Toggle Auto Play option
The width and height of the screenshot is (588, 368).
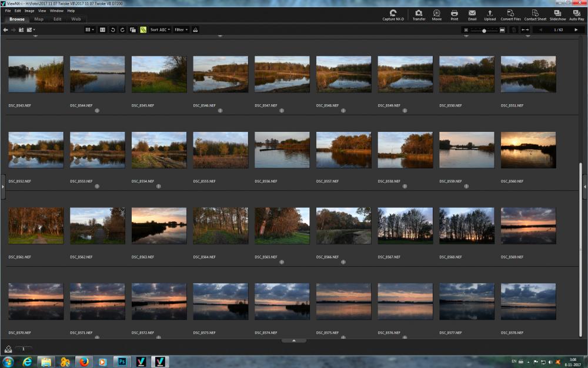[x=576, y=15]
